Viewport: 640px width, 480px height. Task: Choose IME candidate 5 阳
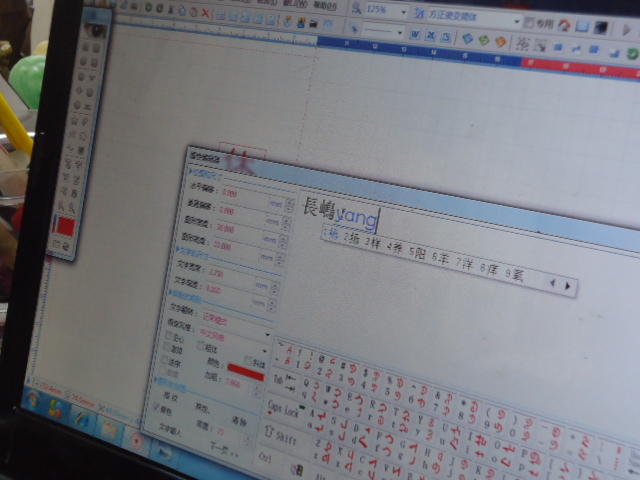click(x=418, y=253)
